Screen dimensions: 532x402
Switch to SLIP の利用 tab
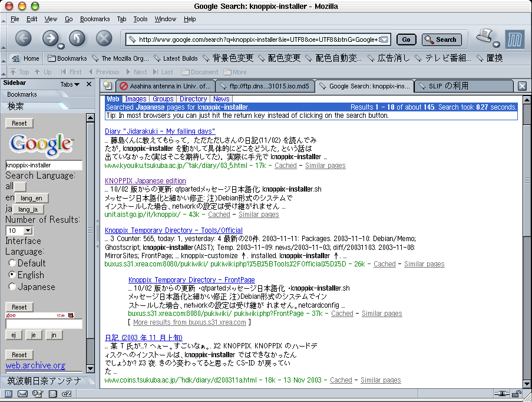(464, 86)
